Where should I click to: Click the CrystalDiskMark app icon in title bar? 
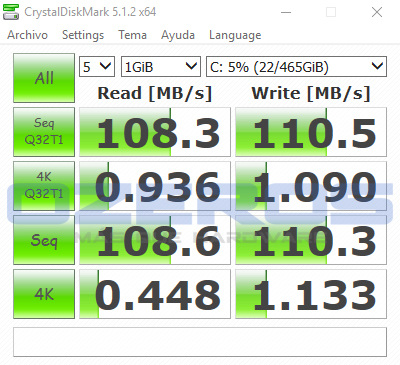11,12
